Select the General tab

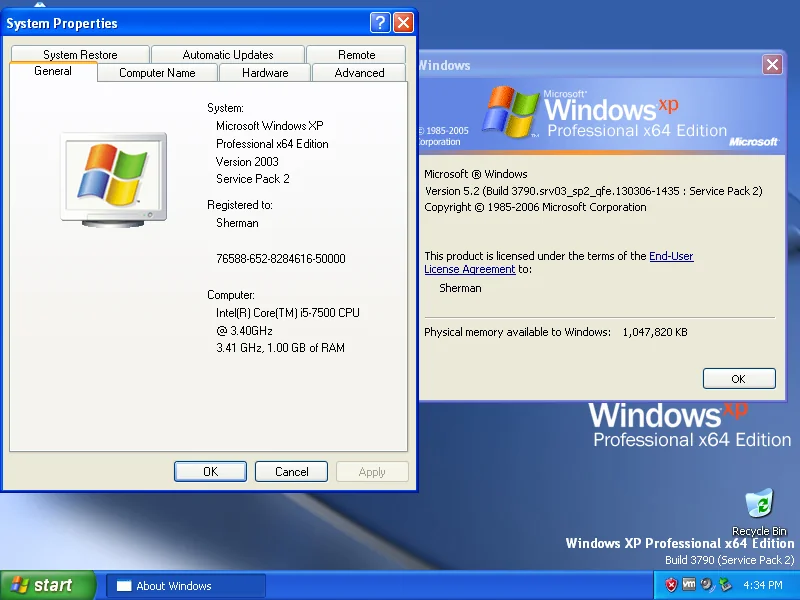click(x=53, y=71)
